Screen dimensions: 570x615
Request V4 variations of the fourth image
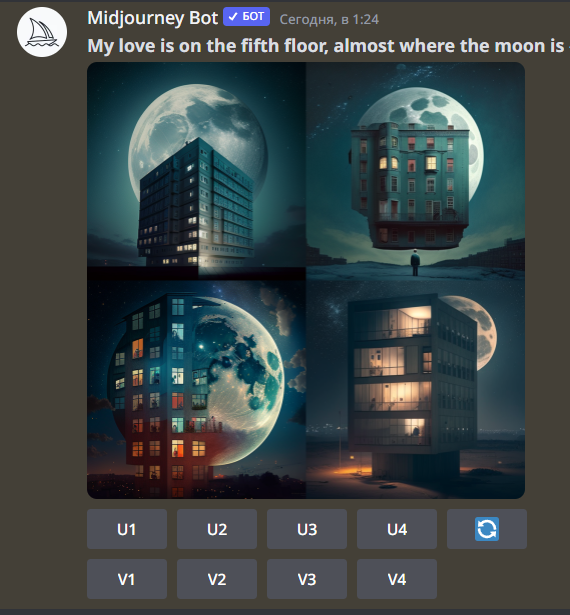(x=397, y=579)
